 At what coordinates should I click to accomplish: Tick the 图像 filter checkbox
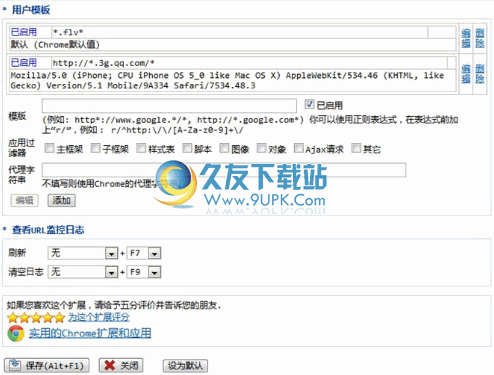click(x=224, y=148)
